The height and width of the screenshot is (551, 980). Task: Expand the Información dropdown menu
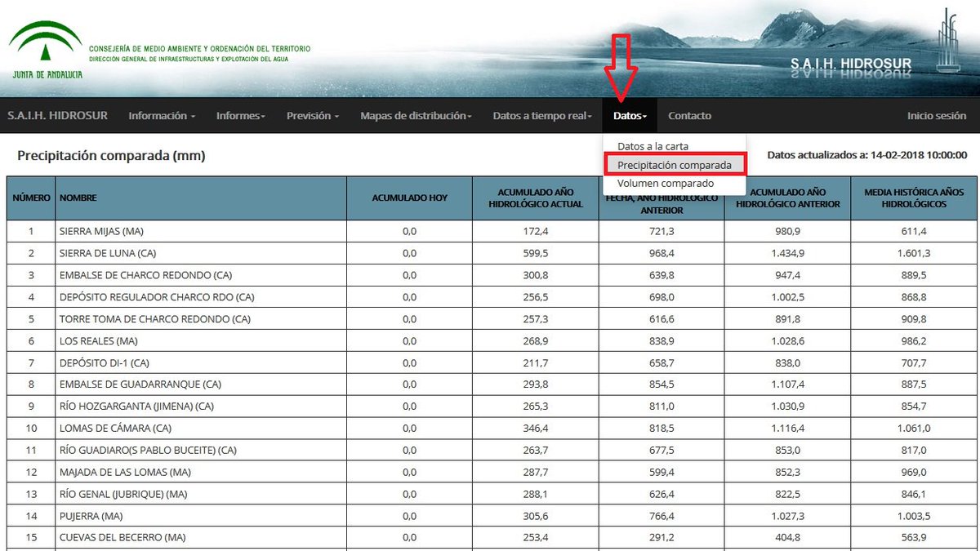tap(162, 116)
